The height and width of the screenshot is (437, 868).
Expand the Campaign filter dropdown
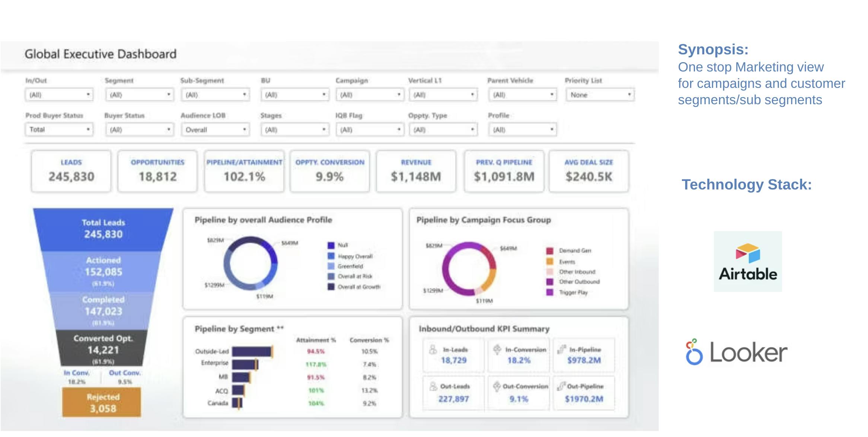(x=369, y=95)
